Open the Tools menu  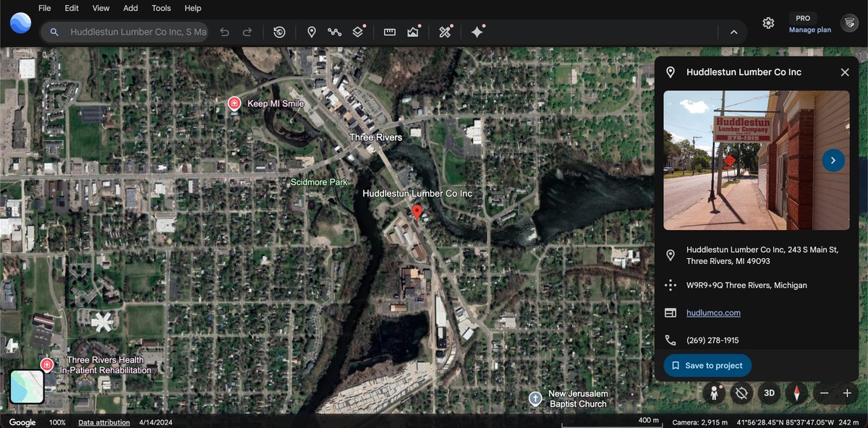coord(161,8)
